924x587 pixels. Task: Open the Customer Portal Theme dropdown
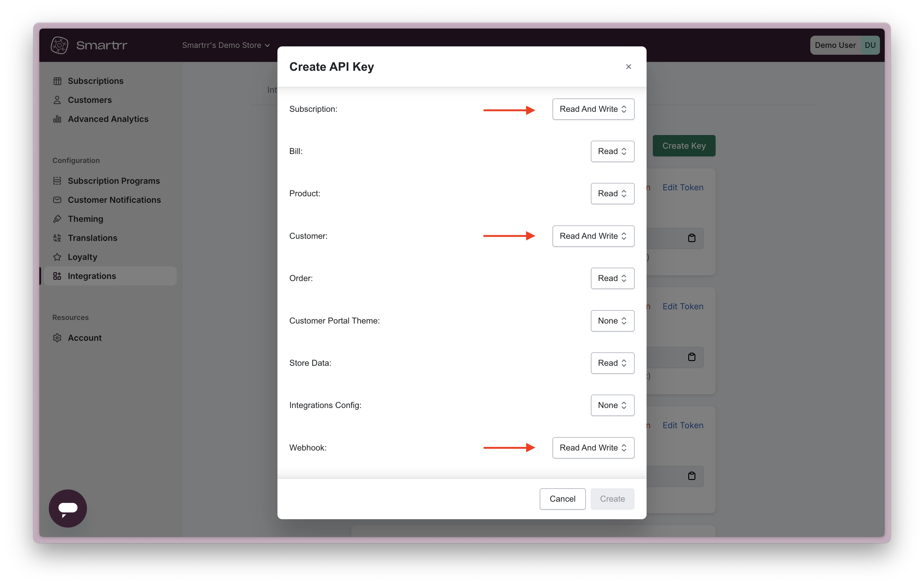pos(612,321)
